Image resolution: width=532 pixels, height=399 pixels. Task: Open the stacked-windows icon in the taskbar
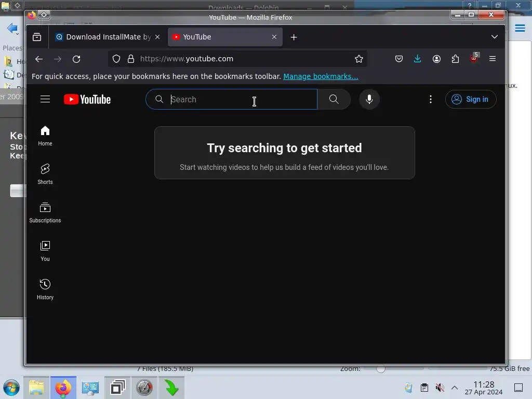(x=117, y=388)
